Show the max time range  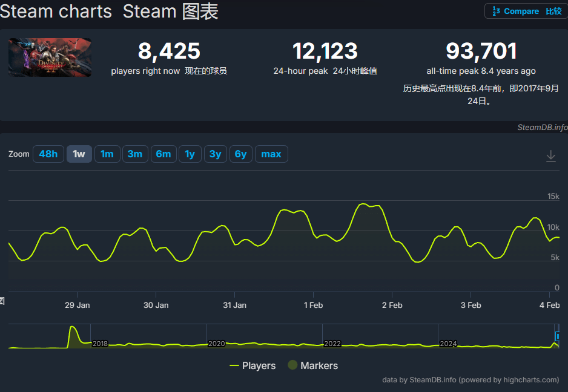click(271, 154)
